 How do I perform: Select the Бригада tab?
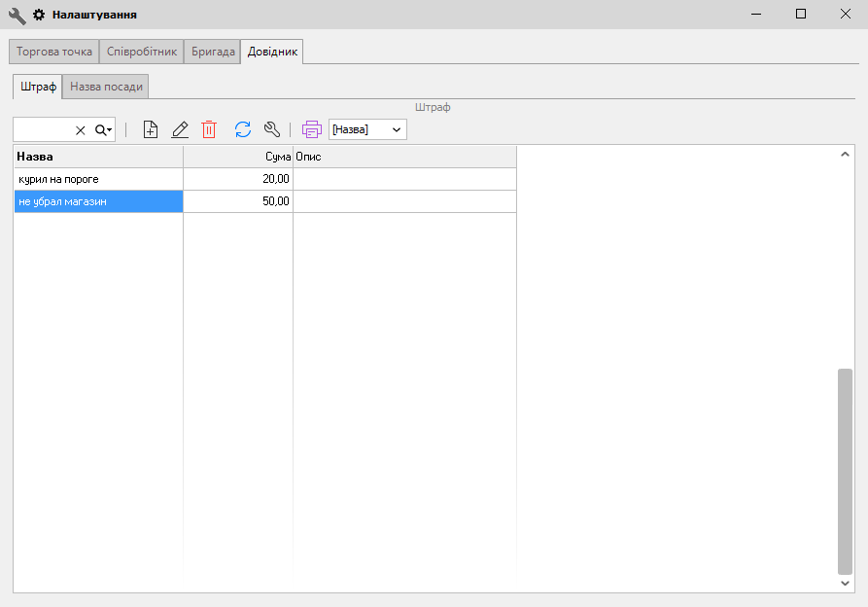pyautogui.click(x=213, y=52)
